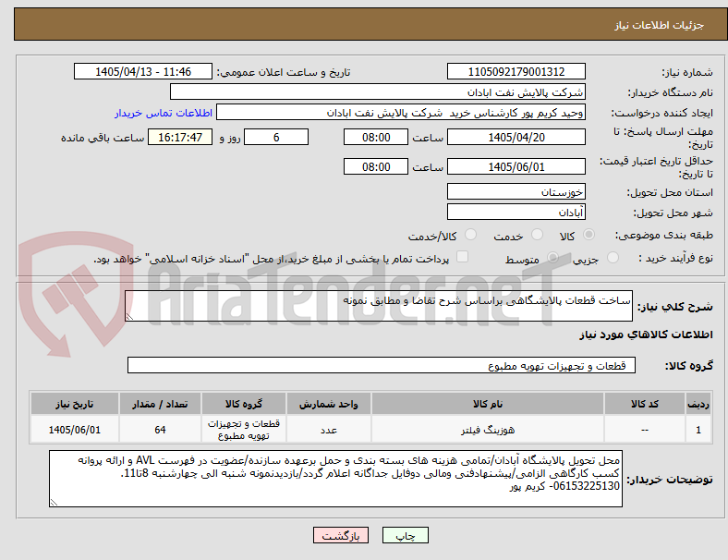Click the شرح کلی نیاز label
The width and height of the screenshot is (728, 560).
tap(675, 307)
